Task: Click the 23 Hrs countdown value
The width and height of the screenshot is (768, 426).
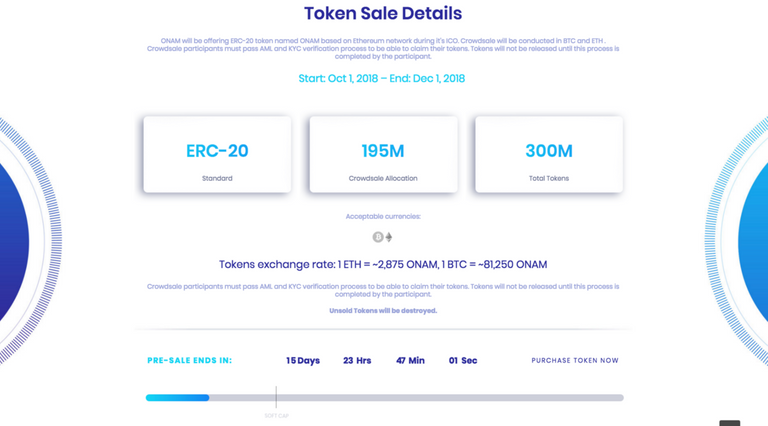Action: (x=357, y=360)
